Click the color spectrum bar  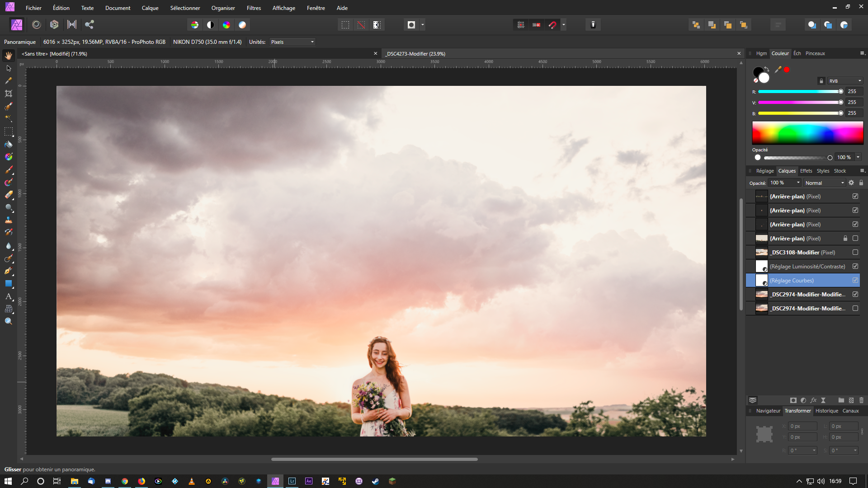[x=807, y=133]
